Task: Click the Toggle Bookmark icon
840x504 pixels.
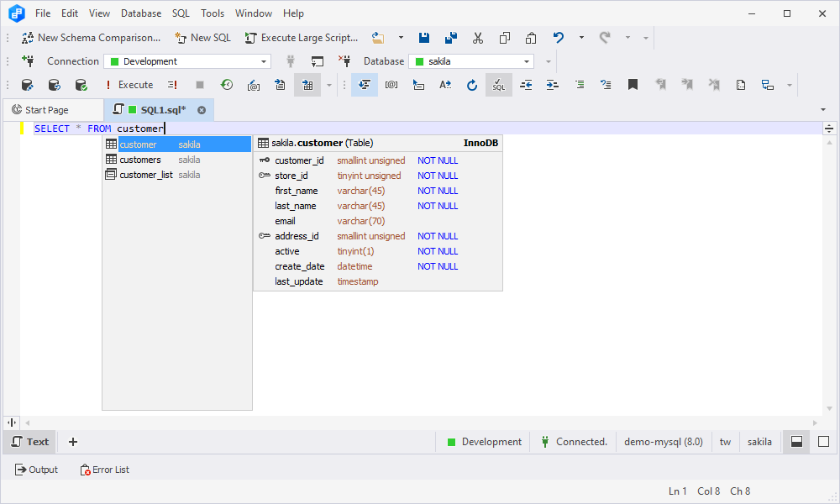Action: 633,85
